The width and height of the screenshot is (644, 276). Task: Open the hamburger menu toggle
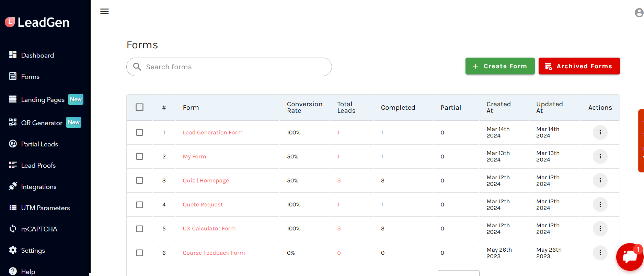click(104, 11)
